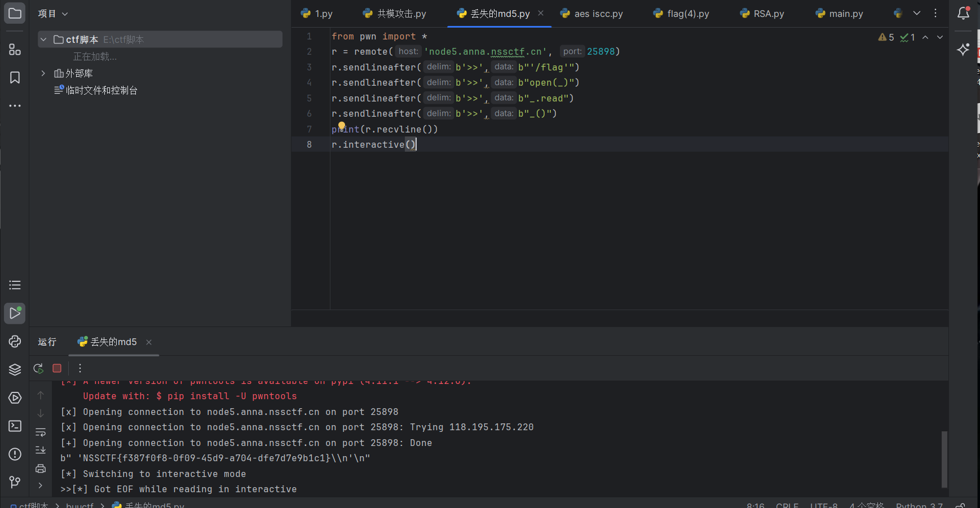Switch to the RSA.py tab
The width and height of the screenshot is (980, 508).
coord(762,14)
